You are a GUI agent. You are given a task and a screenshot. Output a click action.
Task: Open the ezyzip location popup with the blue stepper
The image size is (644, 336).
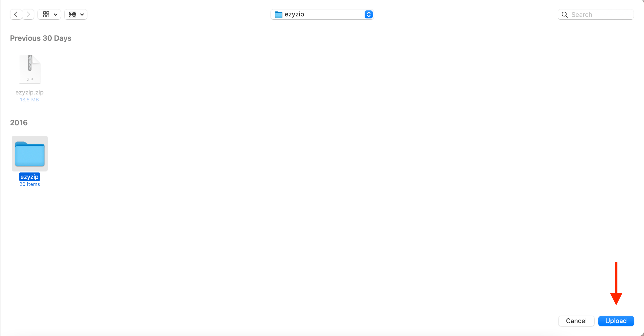pyautogui.click(x=368, y=14)
